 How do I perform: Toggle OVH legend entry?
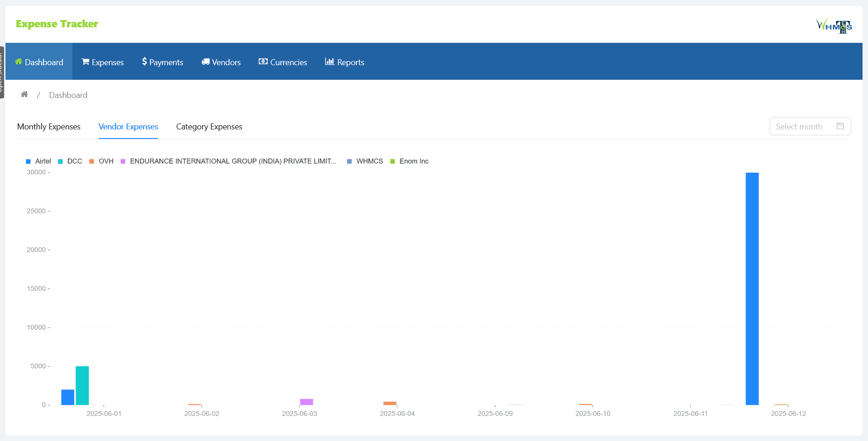click(102, 161)
